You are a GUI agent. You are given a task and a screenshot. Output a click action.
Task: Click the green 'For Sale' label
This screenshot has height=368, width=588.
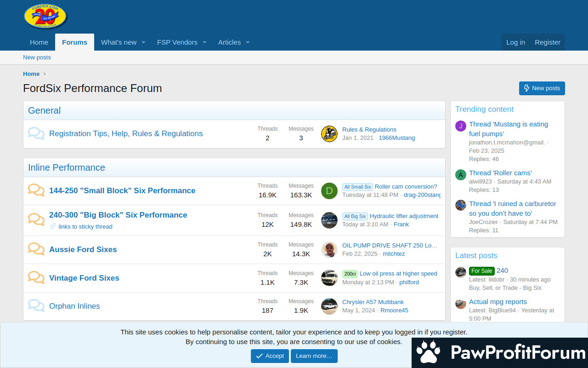(481, 271)
